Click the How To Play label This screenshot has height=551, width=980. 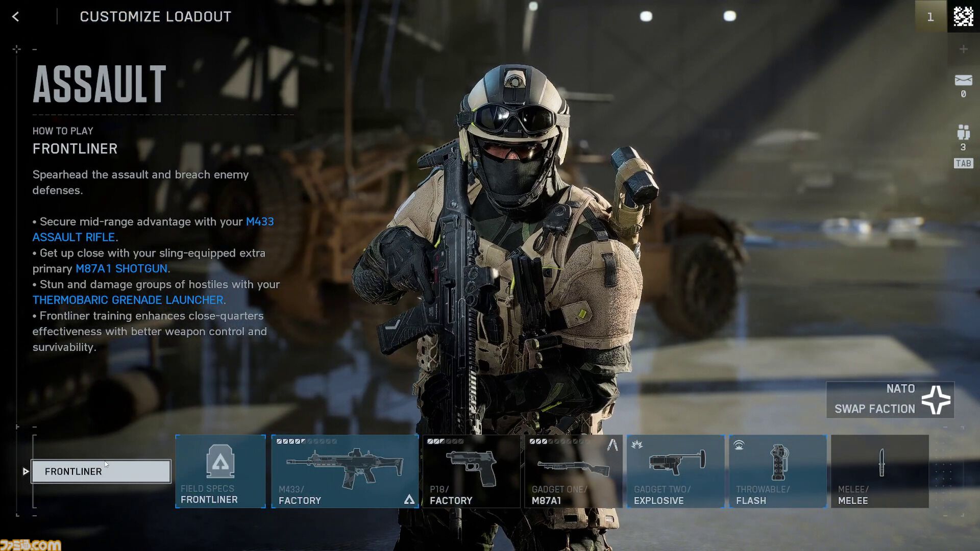point(63,131)
